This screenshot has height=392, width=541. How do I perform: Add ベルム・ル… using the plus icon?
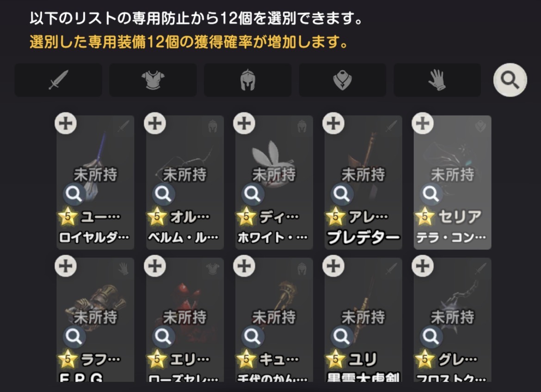155,123
